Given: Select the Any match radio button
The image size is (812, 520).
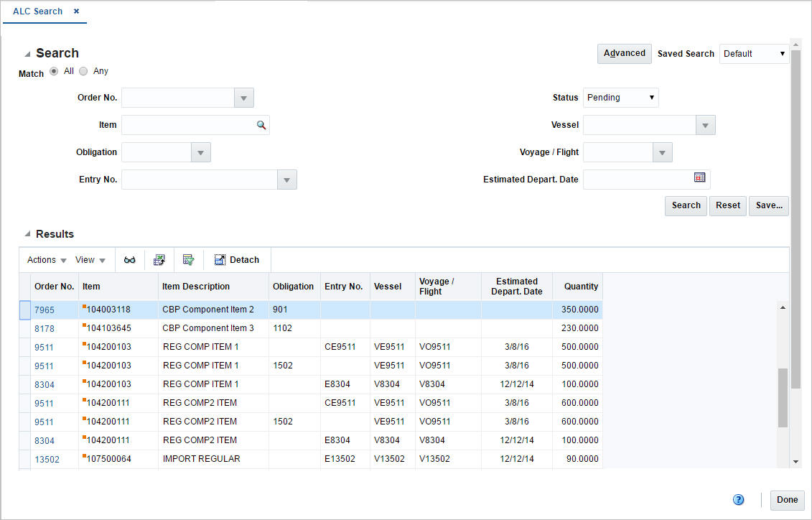Looking at the screenshot, I should pyautogui.click(x=83, y=70).
